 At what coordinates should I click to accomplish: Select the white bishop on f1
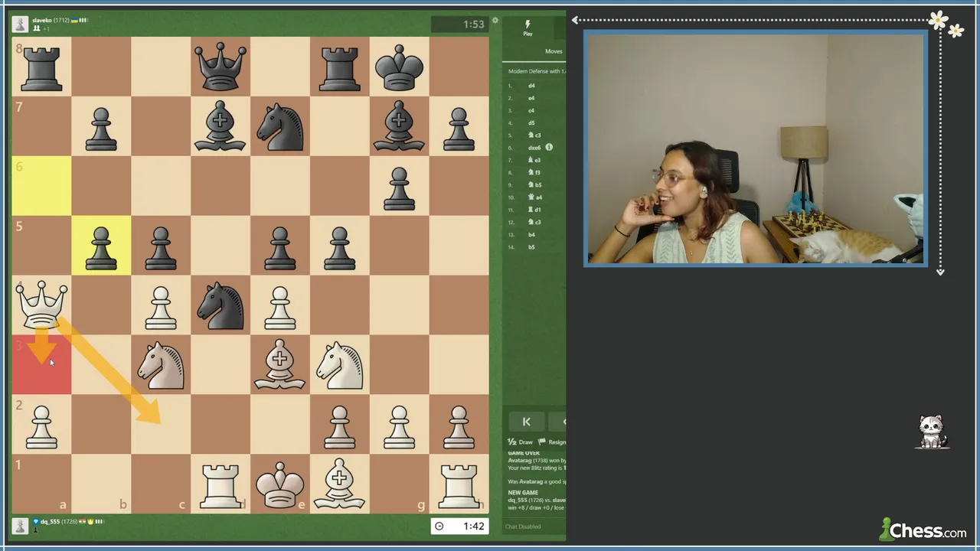pyautogui.click(x=340, y=484)
